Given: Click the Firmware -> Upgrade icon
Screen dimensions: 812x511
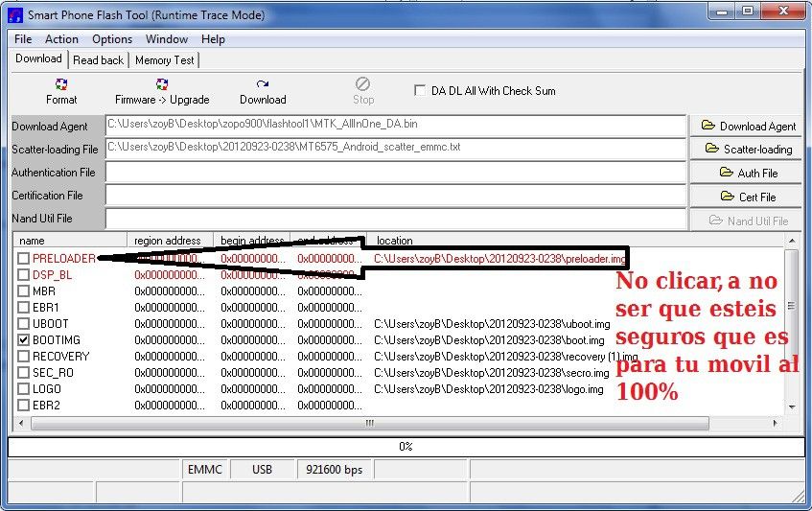Looking at the screenshot, I should click(162, 91).
